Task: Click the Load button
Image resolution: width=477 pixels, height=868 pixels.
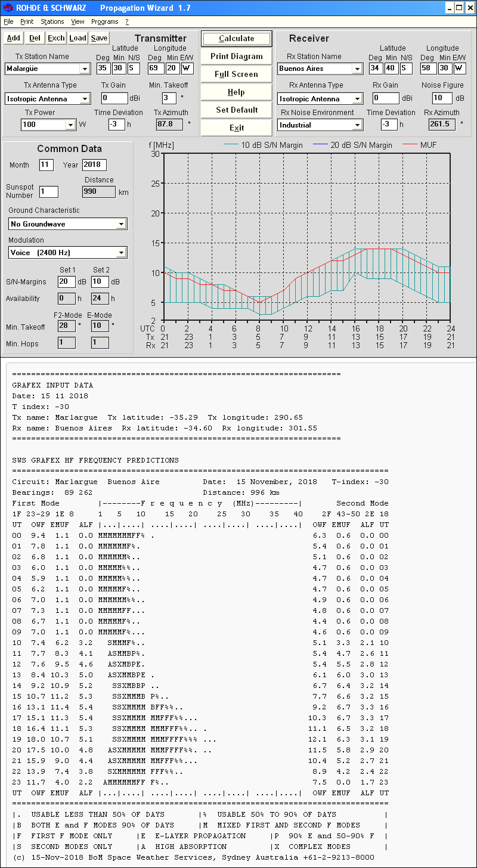Action: tap(78, 38)
